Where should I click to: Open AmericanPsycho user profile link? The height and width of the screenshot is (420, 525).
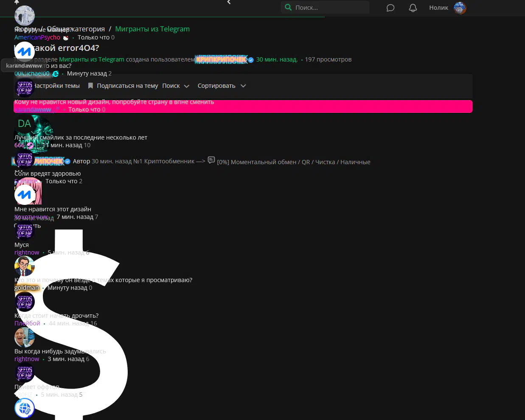tap(37, 37)
